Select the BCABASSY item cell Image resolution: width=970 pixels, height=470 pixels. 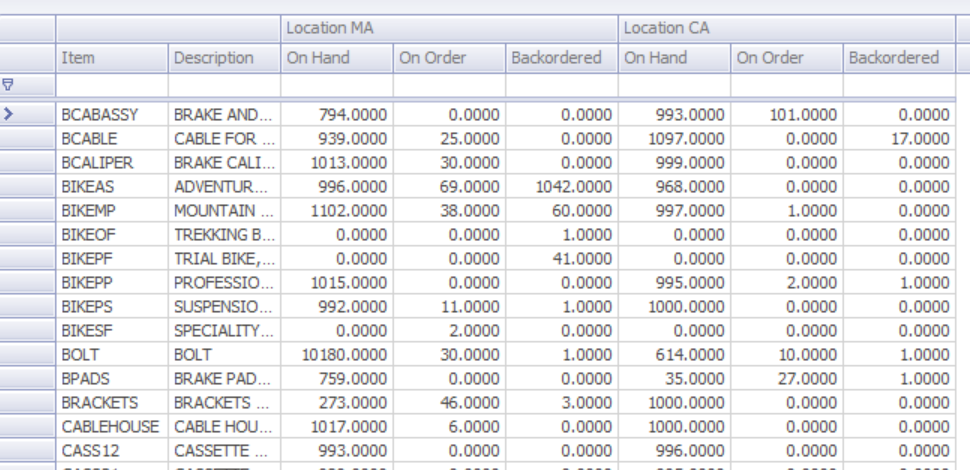(x=112, y=114)
